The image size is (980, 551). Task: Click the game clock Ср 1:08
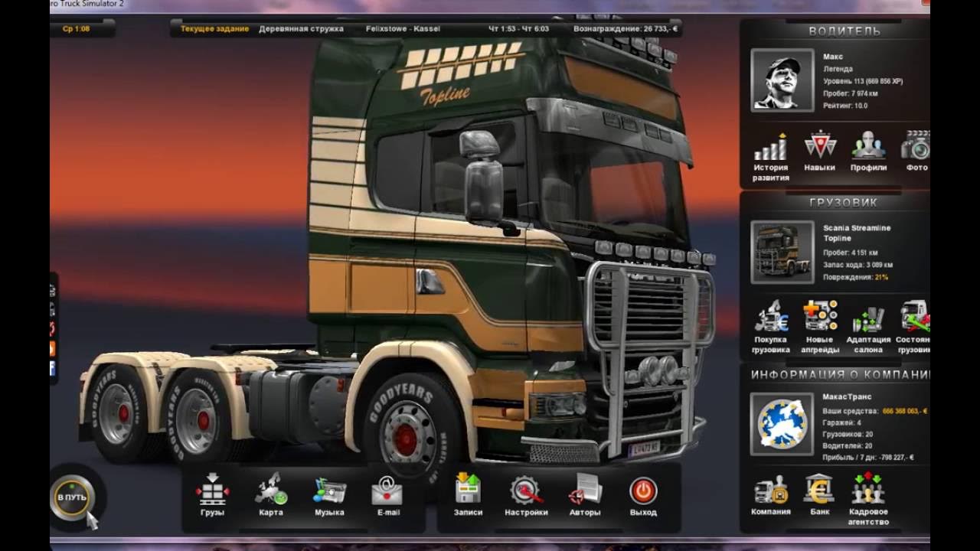76,29
